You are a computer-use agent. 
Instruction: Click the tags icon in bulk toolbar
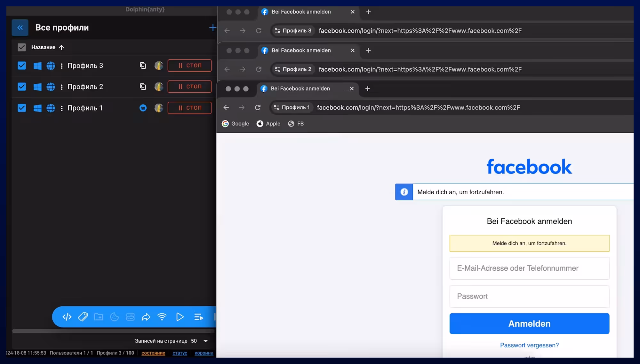coord(83,317)
